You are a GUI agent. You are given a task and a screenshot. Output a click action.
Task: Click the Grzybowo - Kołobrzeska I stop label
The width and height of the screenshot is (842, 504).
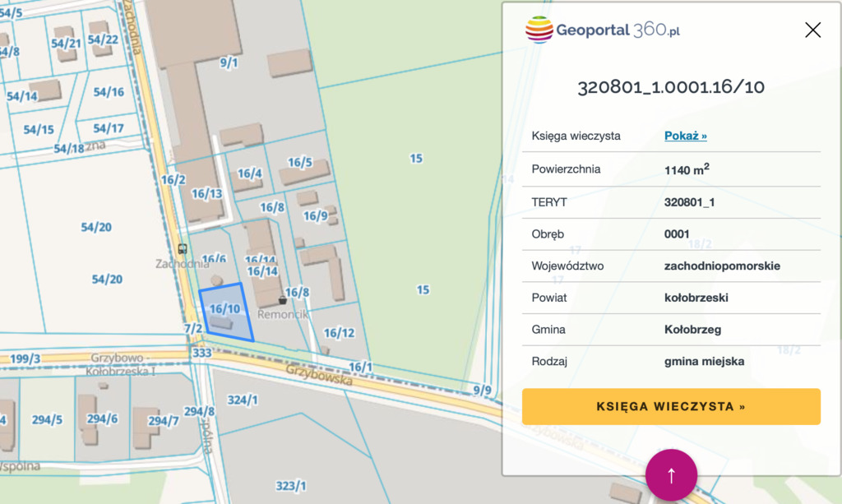120,364
